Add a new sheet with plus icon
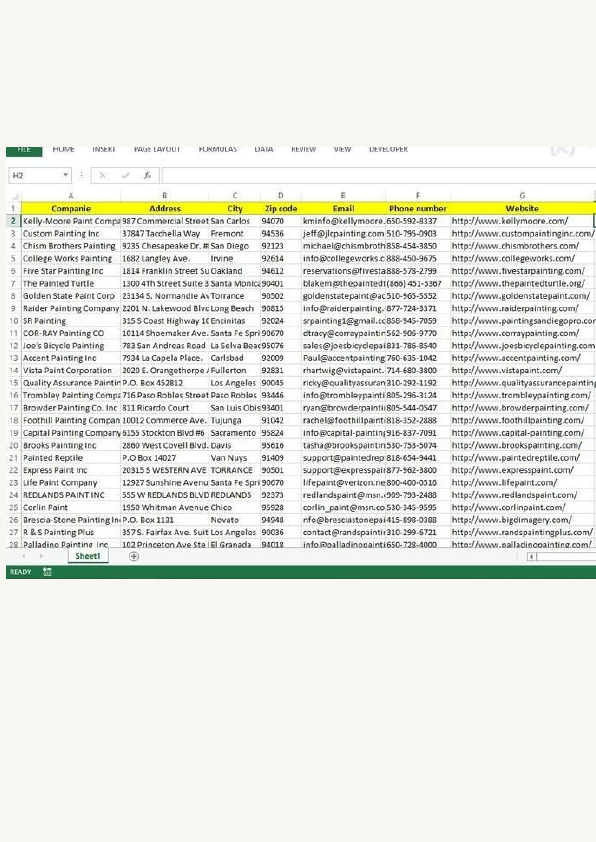Viewport: 596px width, 842px height. click(x=134, y=556)
